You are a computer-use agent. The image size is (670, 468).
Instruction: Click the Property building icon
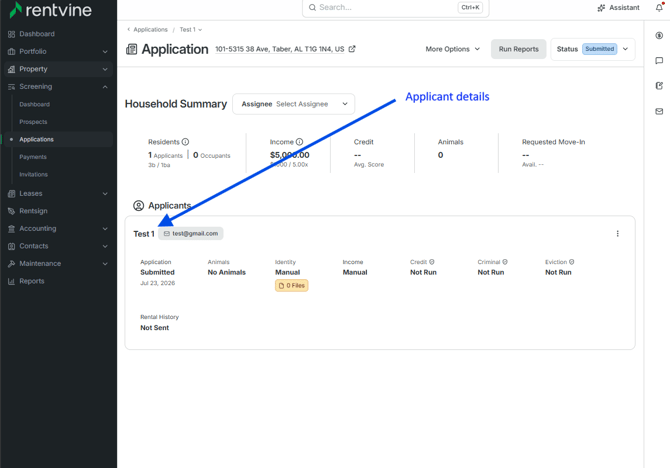pos(12,69)
